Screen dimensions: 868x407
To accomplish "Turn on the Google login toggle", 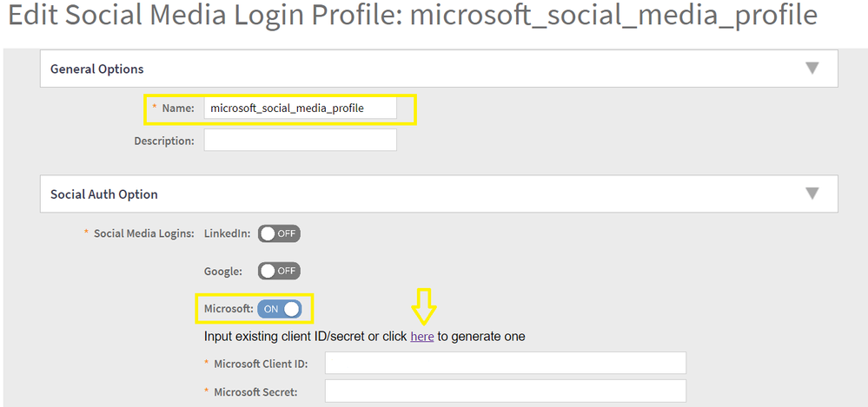I will (x=279, y=271).
